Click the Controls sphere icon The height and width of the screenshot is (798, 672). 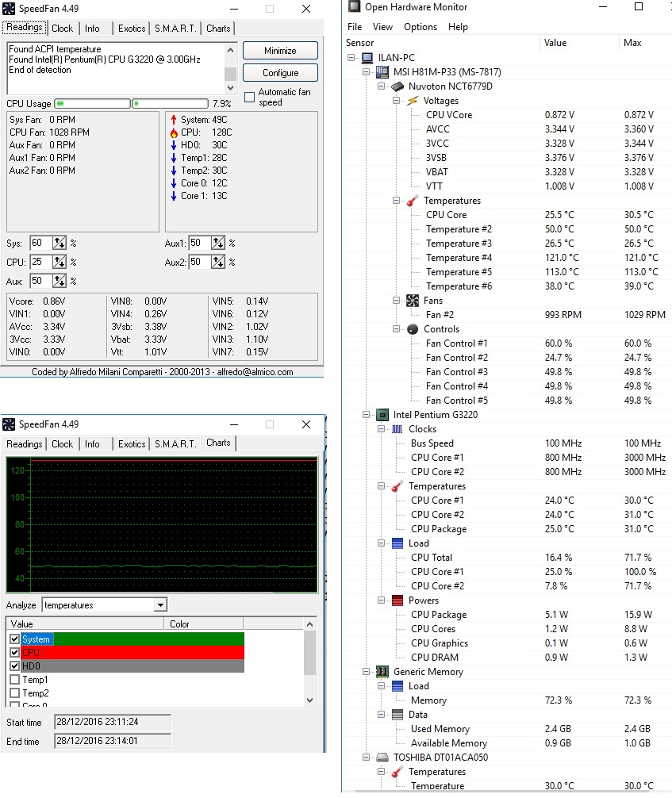pos(413,328)
